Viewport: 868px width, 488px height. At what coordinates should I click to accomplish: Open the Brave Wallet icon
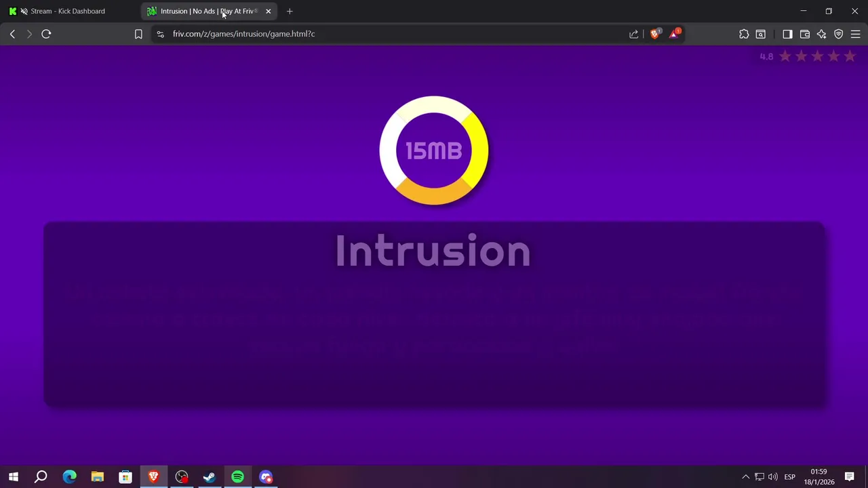pos(805,34)
